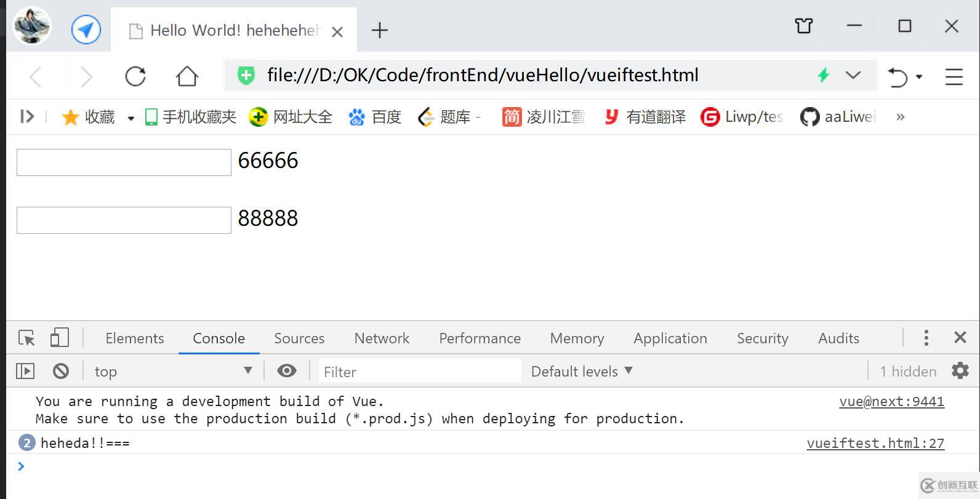
Task: Switch to the Security tab
Action: [763, 338]
